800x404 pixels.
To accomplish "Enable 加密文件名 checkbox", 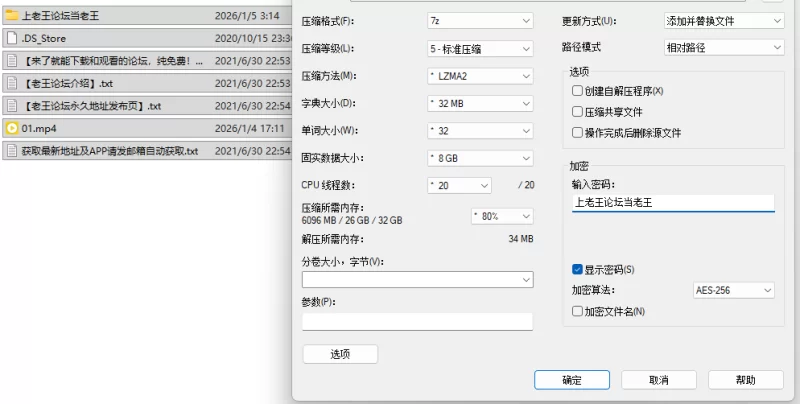I will pyautogui.click(x=577, y=312).
